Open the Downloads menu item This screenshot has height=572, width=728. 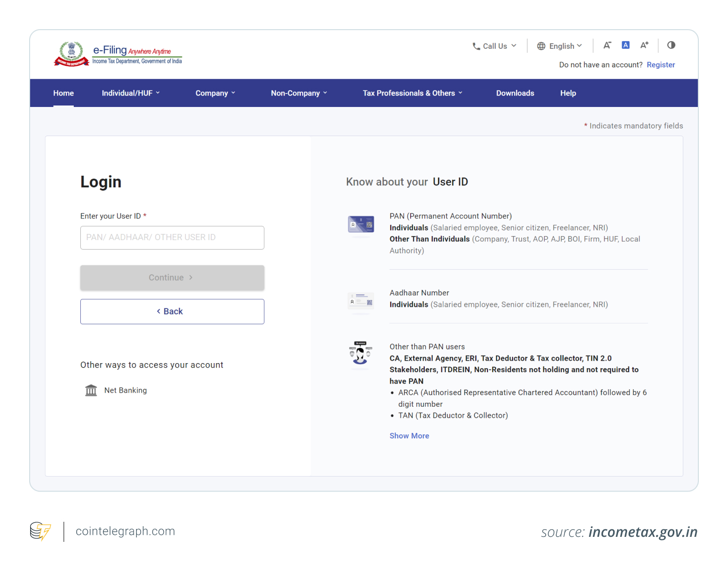click(515, 93)
